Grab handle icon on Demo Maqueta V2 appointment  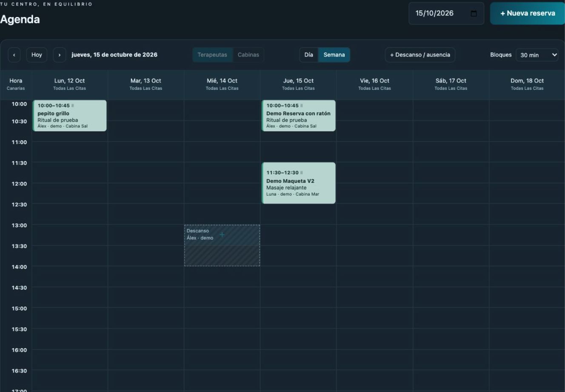302,173
